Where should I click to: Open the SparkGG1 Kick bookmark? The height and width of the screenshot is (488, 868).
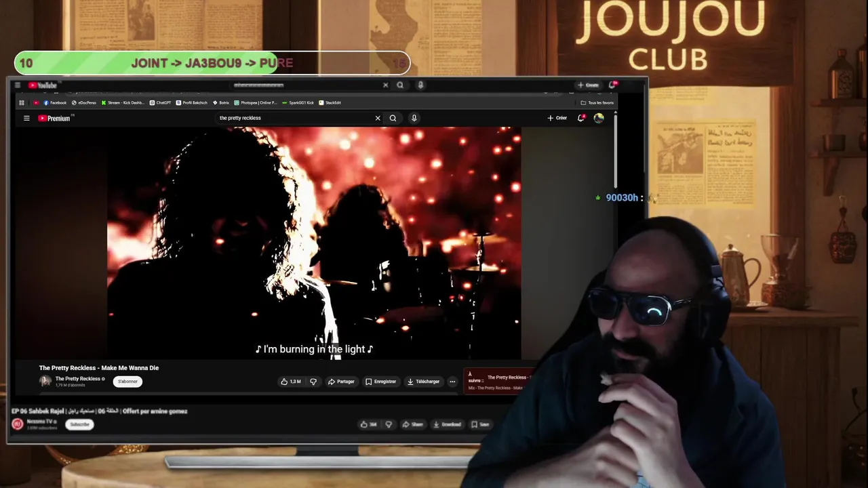pos(298,103)
